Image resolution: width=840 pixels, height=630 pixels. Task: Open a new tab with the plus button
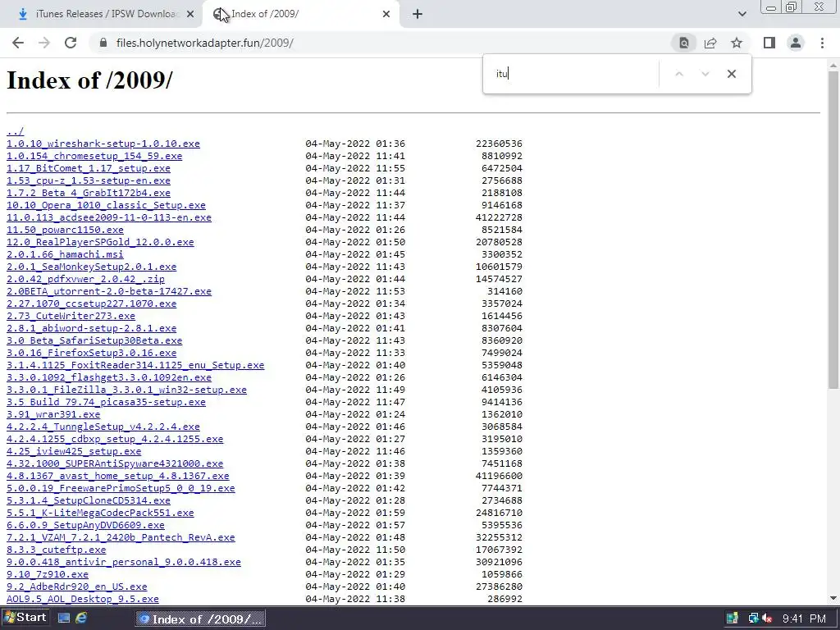tap(418, 14)
